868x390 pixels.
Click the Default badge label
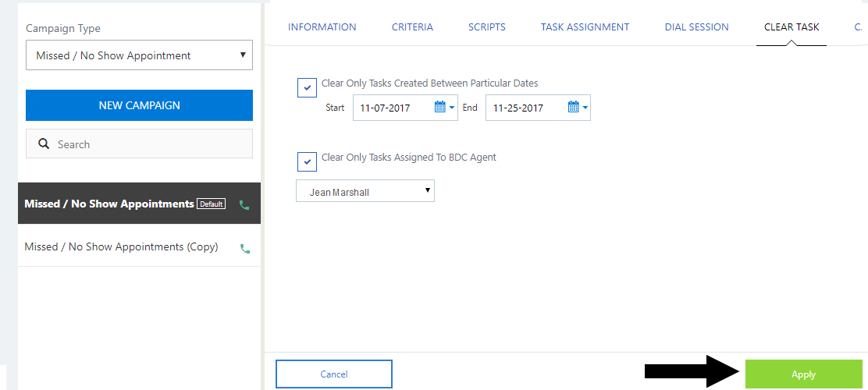212,204
